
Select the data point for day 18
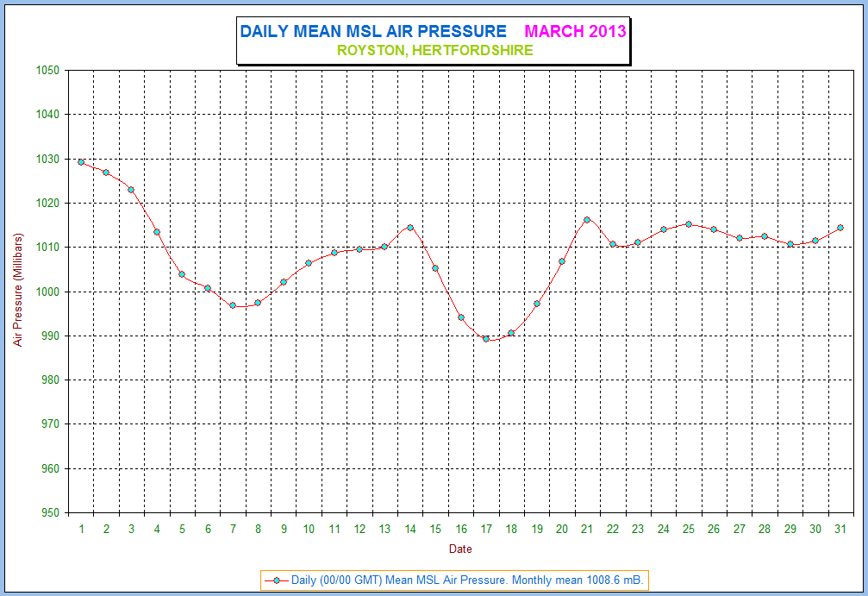(511, 333)
